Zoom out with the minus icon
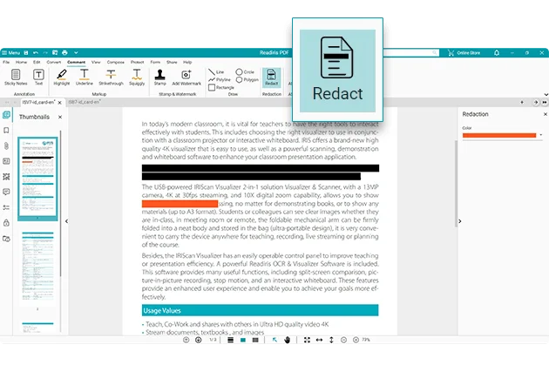The height and width of the screenshot is (392, 549). (343, 340)
